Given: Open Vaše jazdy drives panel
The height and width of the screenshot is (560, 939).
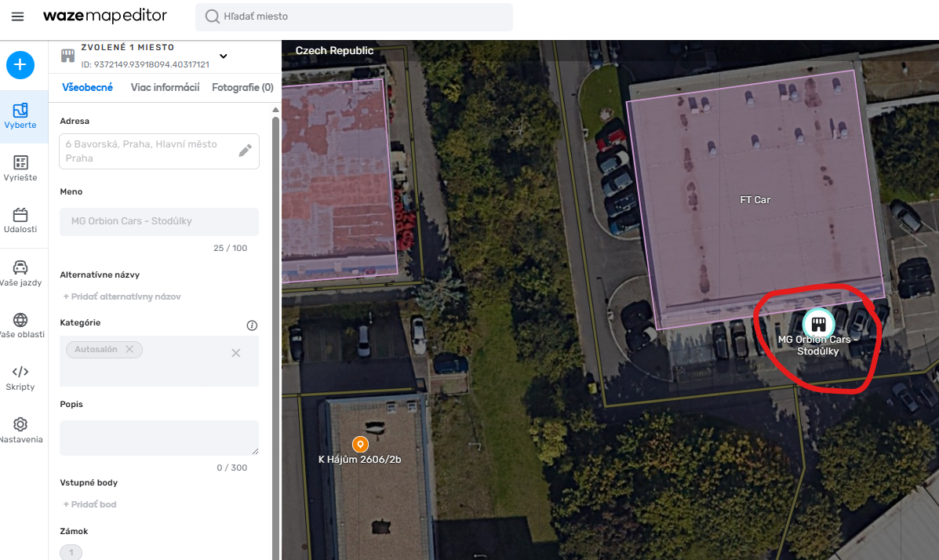Looking at the screenshot, I should click(x=20, y=273).
